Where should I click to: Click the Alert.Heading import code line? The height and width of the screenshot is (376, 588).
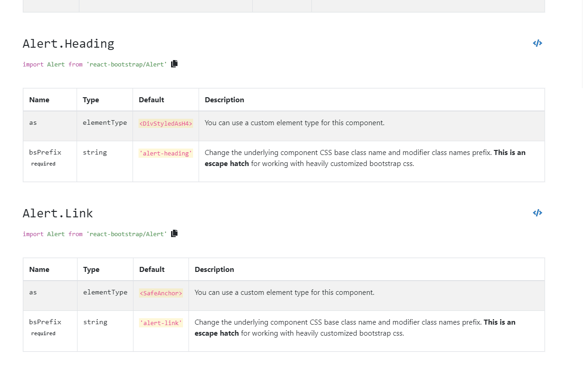[x=95, y=65]
